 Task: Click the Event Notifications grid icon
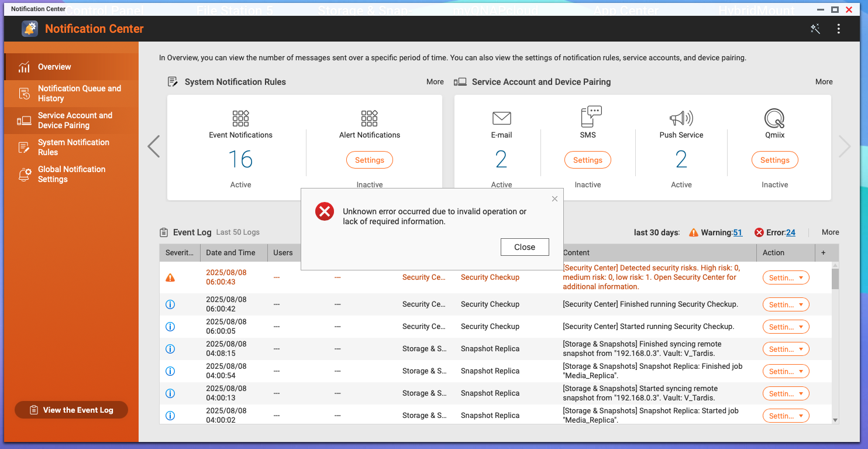tap(240, 118)
